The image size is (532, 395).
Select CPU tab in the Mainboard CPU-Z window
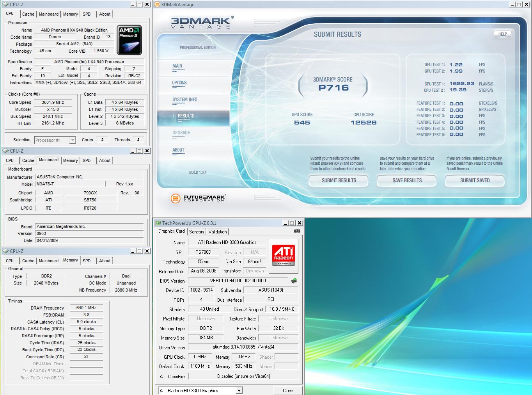point(10,160)
